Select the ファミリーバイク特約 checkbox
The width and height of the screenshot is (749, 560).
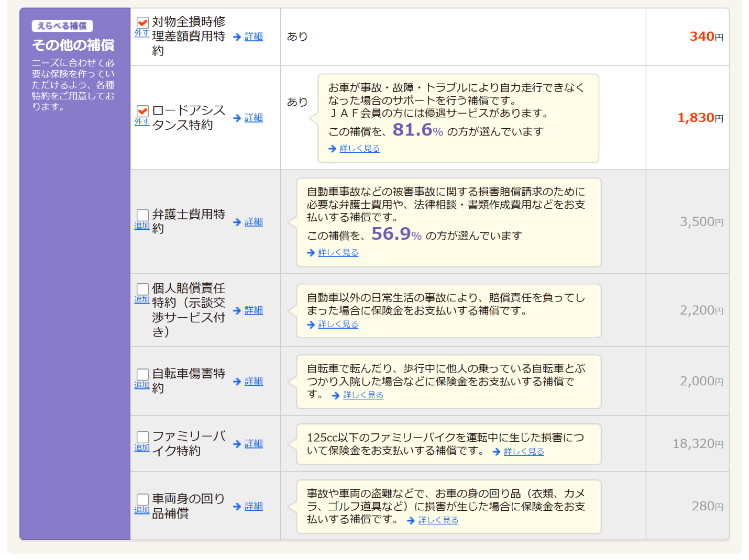[x=142, y=437]
